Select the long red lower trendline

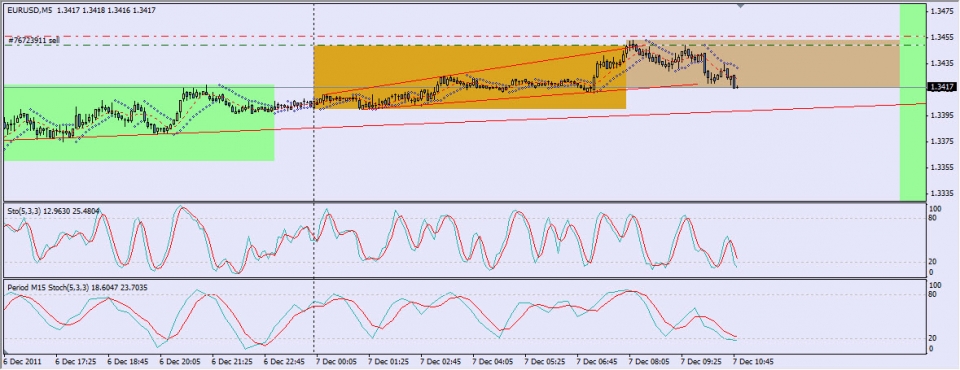465,122
